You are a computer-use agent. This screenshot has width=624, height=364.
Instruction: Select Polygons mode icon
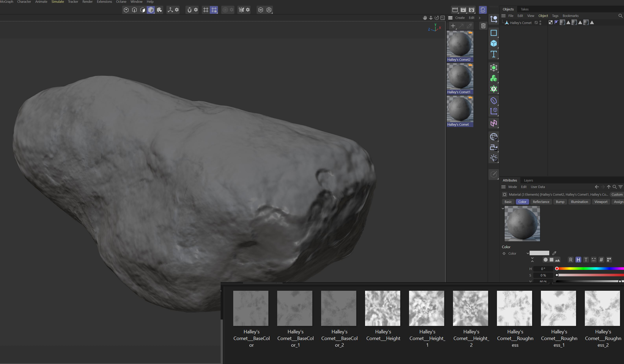143,10
